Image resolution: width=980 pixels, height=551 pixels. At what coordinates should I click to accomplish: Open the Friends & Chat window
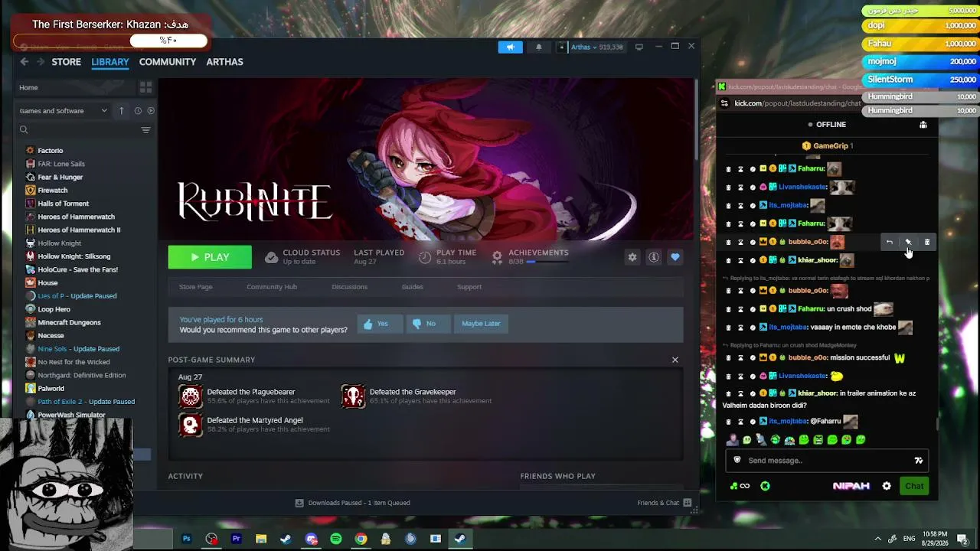point(664,503)
